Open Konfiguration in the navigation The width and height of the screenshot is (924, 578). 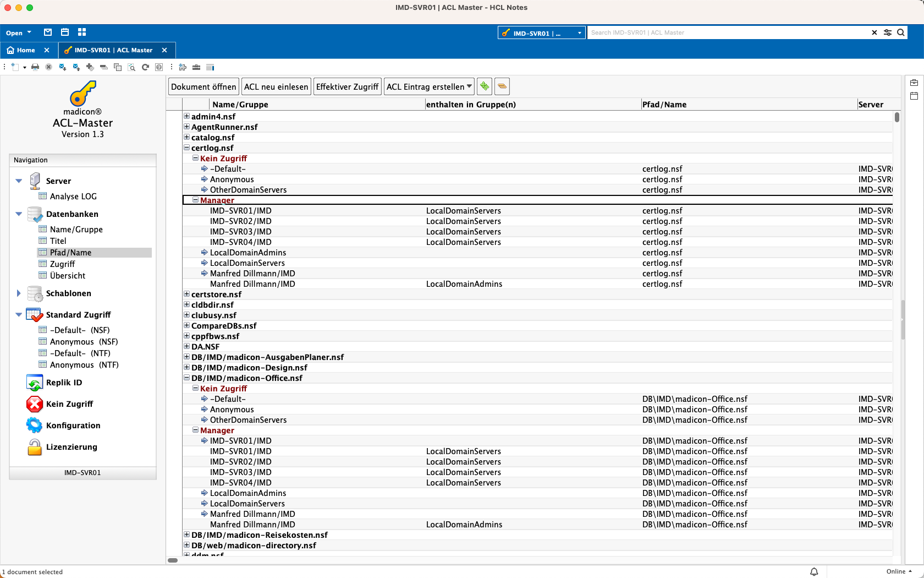[63, 426]
